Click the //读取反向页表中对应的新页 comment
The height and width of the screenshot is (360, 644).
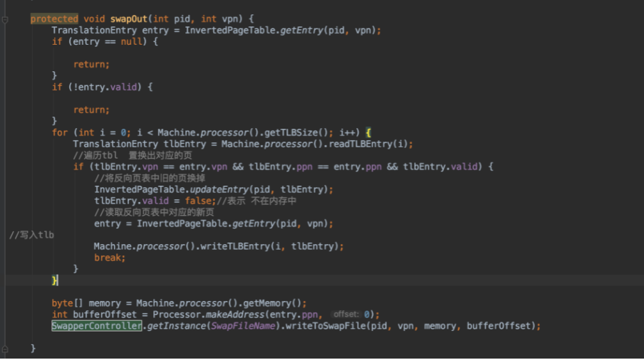[x=154, y=213]
